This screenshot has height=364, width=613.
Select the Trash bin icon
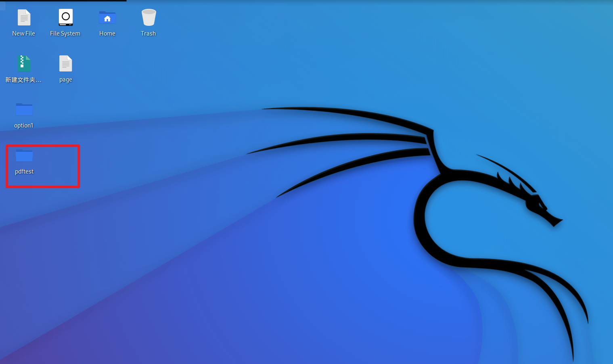tap(149, 18)
